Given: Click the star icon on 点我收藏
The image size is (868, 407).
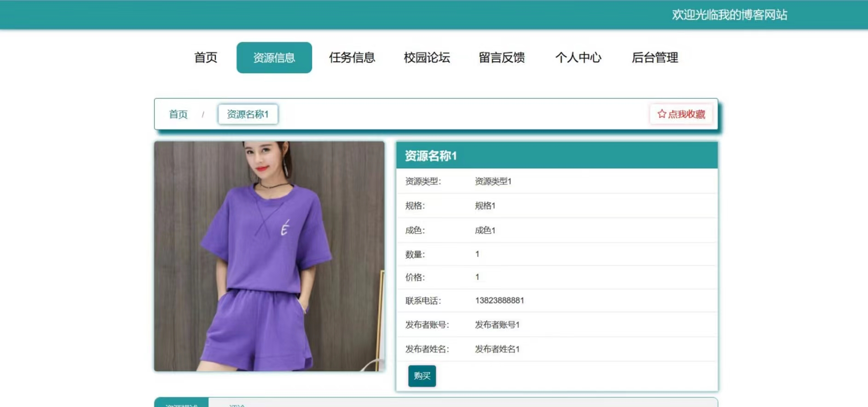Looking at the screenshot, I should (x=662, y=114).
